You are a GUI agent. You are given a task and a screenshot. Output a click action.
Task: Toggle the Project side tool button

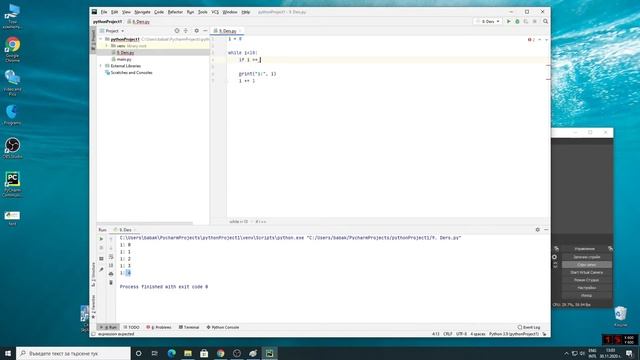click(x=93, y=40)
